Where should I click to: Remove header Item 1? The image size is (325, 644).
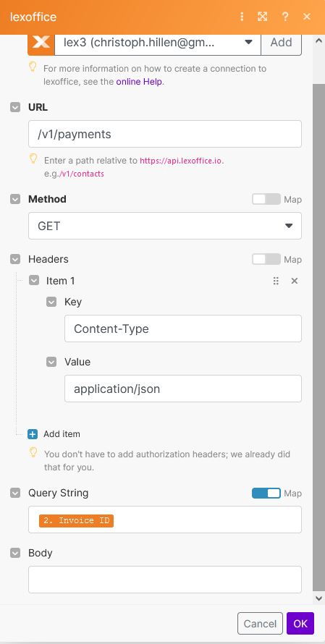pos(294,281)
